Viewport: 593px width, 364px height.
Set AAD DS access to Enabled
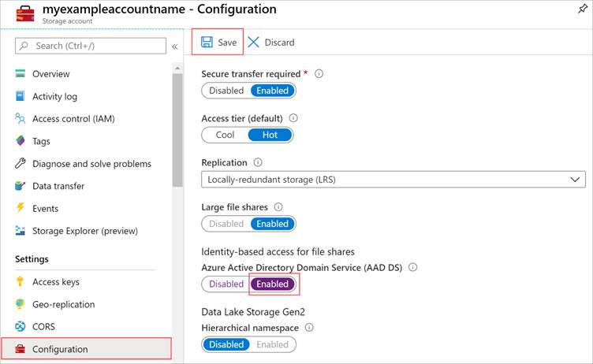(272, 284)
